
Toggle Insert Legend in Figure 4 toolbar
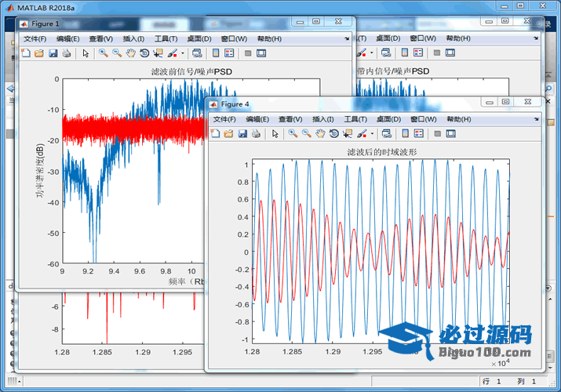point(420,134)
